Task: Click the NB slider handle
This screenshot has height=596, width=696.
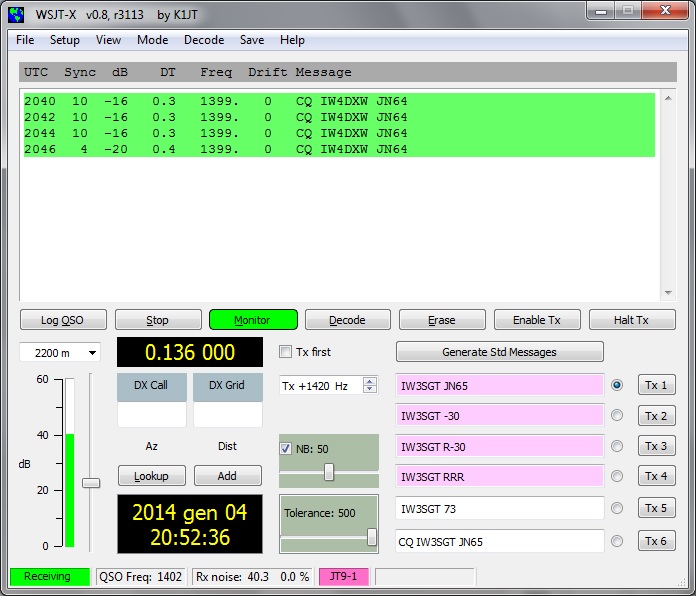Action: click(329, 472)
